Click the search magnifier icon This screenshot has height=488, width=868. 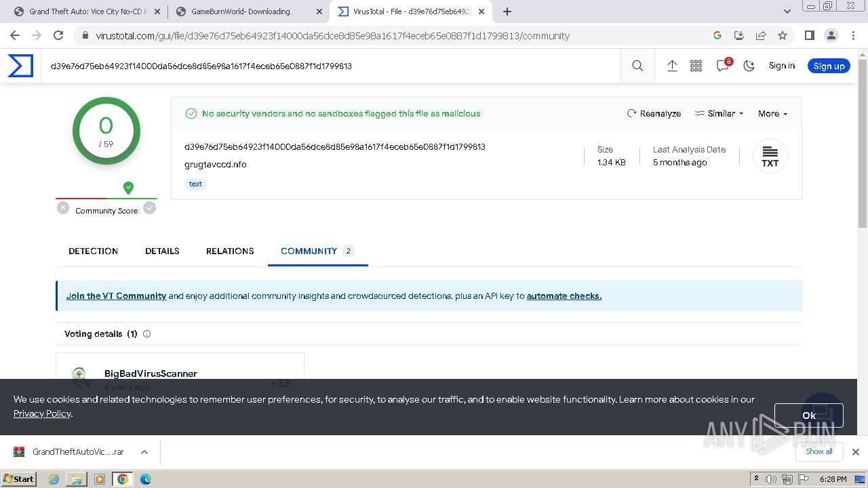pyautogui.click(x=637, y=66)
